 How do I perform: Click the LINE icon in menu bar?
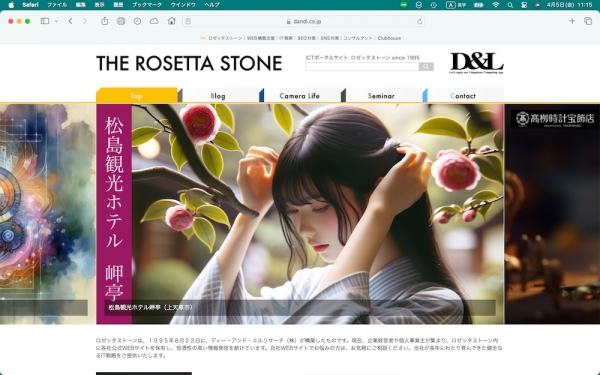tap(404, 5)
